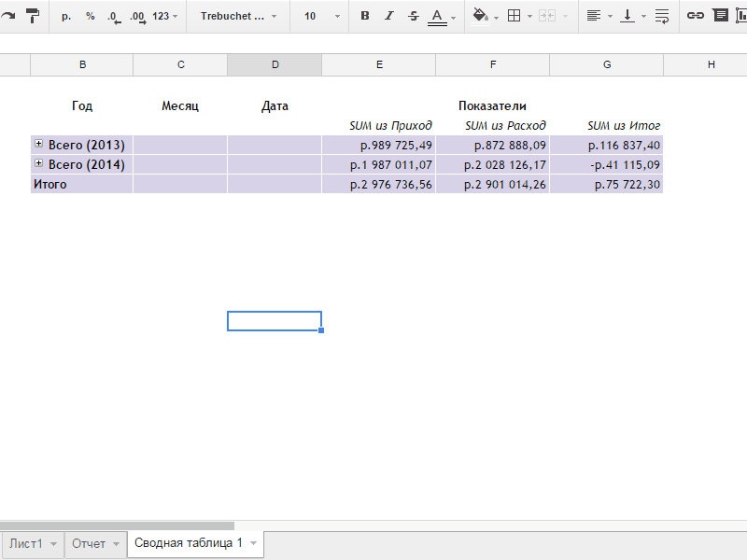Select cell with value р.989 725,49
Image resolution: width=747 pixels, height=560 pixels.
coord(379,146)
